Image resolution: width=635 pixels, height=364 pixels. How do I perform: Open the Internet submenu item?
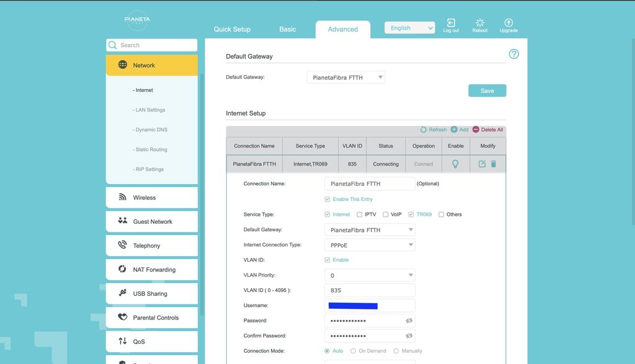tap(143, 91)
